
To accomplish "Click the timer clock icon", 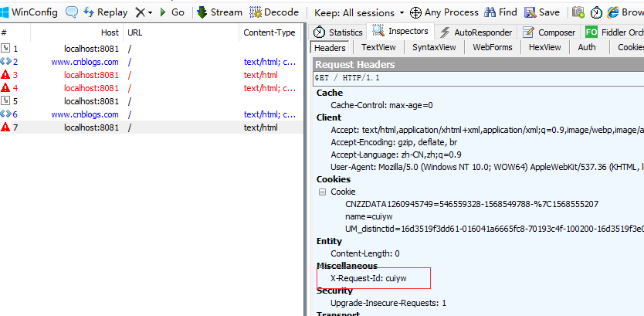I will pos(596,12).
